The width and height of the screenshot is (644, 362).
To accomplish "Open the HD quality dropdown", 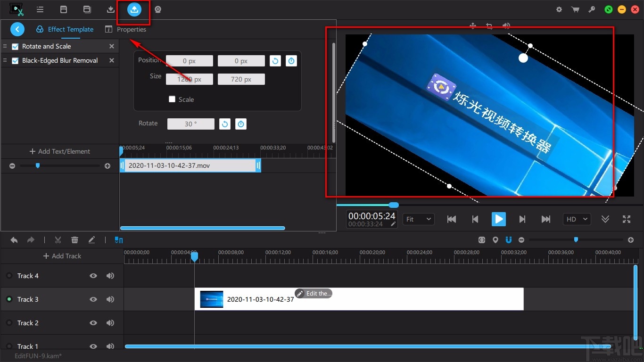I will pyautogui.click(x=577, y=219).
